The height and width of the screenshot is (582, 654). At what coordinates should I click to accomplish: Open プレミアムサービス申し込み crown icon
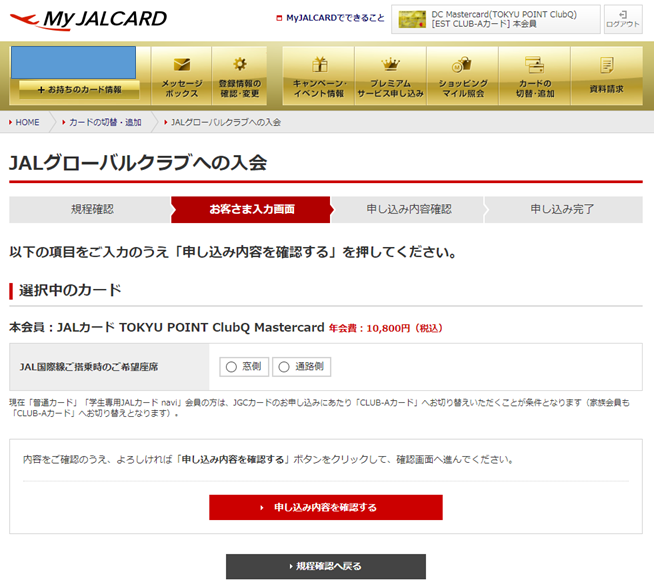(390, 64)
